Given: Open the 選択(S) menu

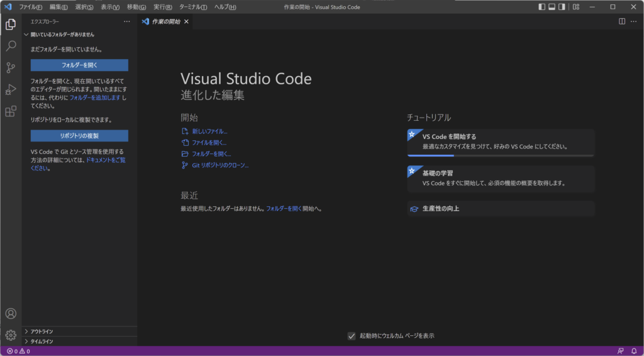Looking at the screenshot, I should [84, 7].
